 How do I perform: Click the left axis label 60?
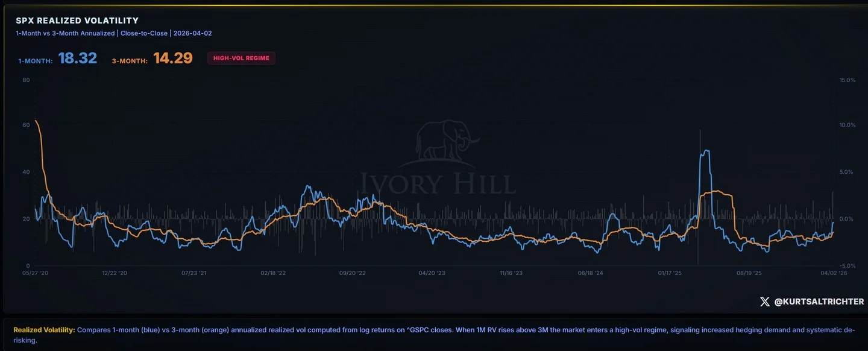(26, 125)
